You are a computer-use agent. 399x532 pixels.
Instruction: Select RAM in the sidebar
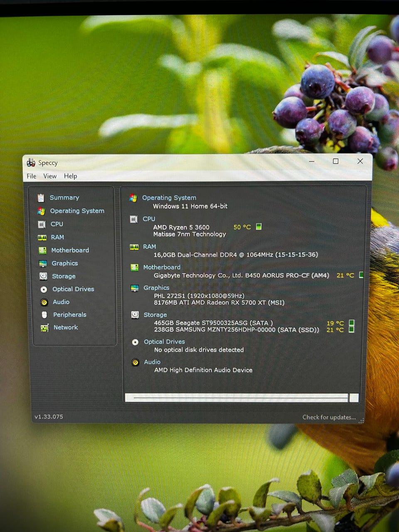57,237
